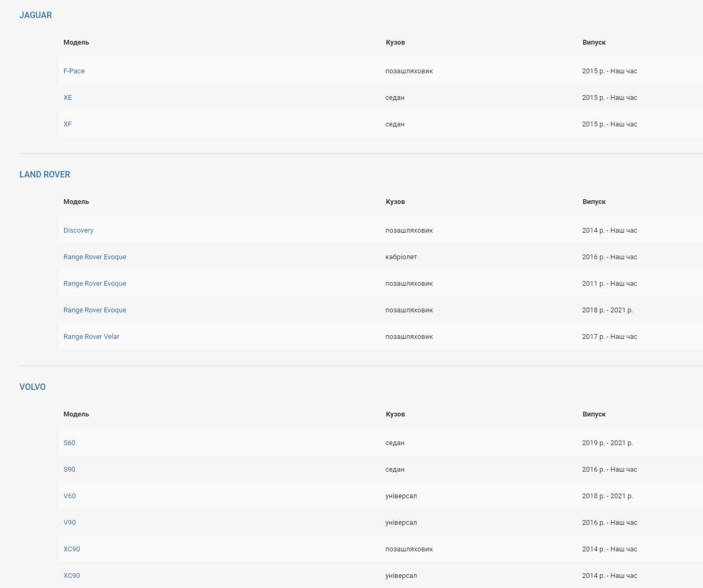Screen dimensions: 703x588
Task: Open the JAGUAR brand heading link
Action: click(x=36, y=15)
